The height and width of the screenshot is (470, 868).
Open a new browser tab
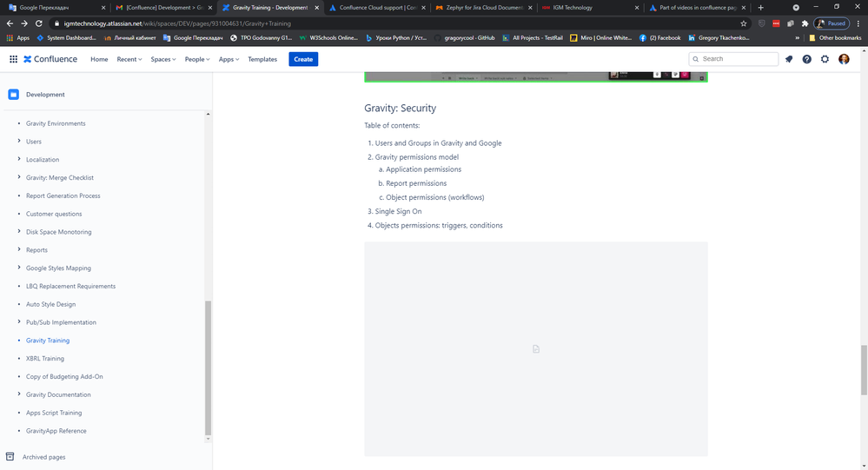click(760, 8)
